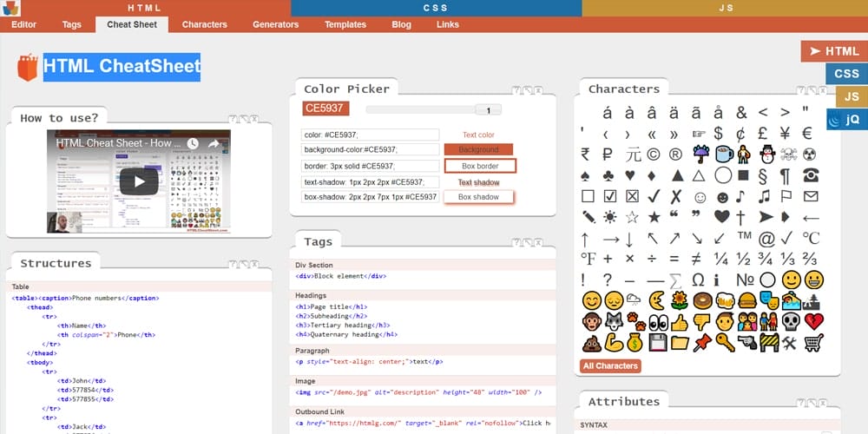Pick the floppy disk emoji
The width and height of the screenshot is (868, 434).
coord(657,343)
